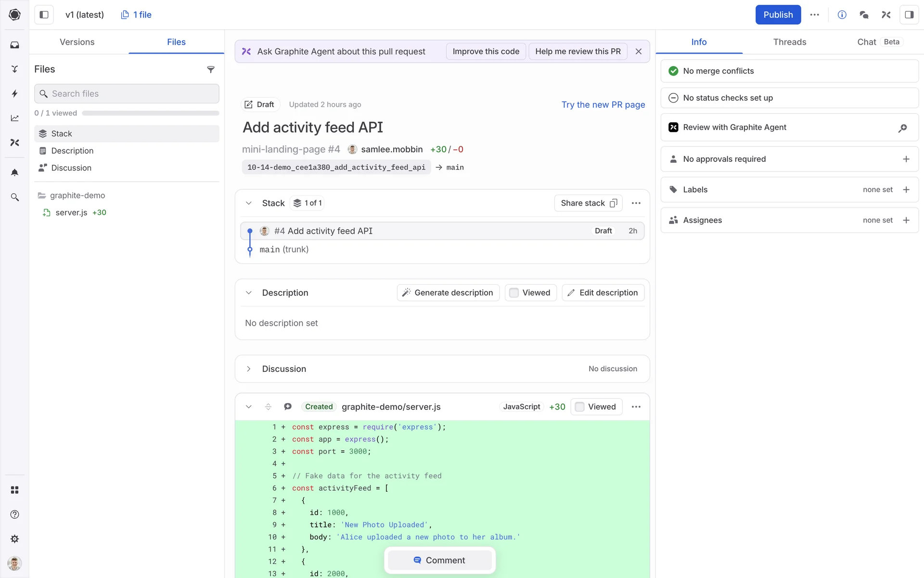This screenshot has width=924, height=578.
Task: Open comment bubble icon on server.js header
Action: point(288,407)
